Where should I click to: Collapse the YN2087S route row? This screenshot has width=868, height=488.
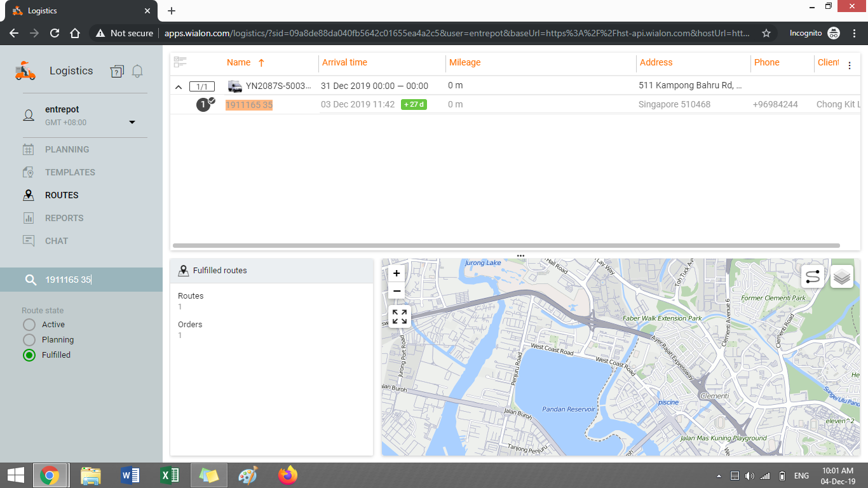click(x=179, y=86)
